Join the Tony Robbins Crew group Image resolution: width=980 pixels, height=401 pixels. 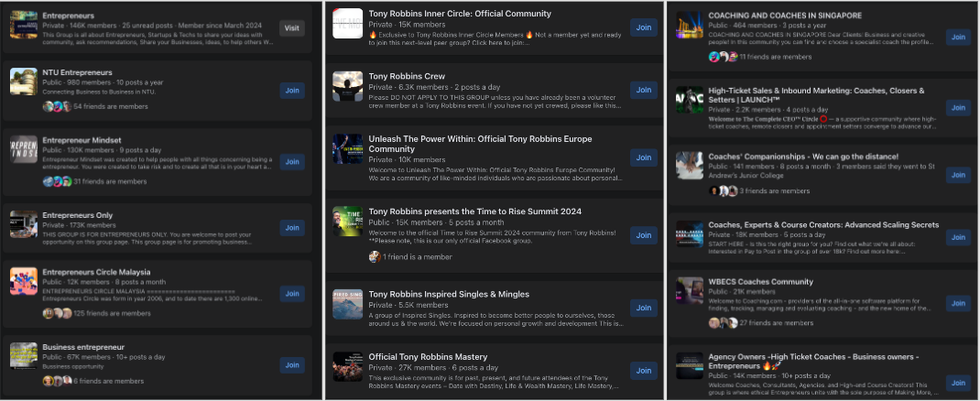point(643,90)
